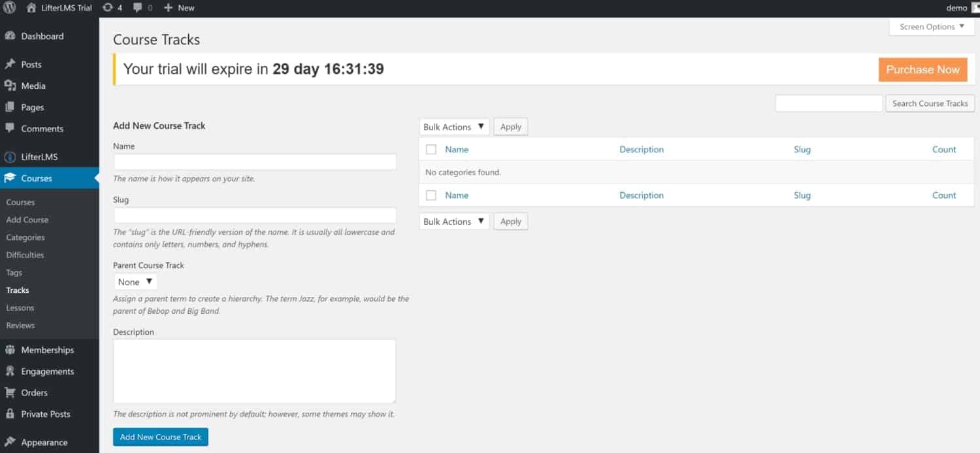Click the Add New Course Track button
Viewport: 980px width, 453px height.
coord(161,437)
